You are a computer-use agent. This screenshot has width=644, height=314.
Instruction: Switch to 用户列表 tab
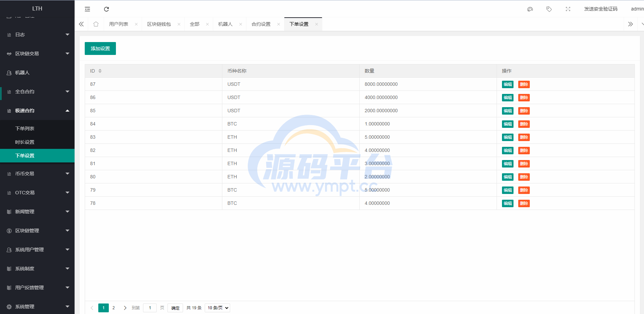[119, 24]
